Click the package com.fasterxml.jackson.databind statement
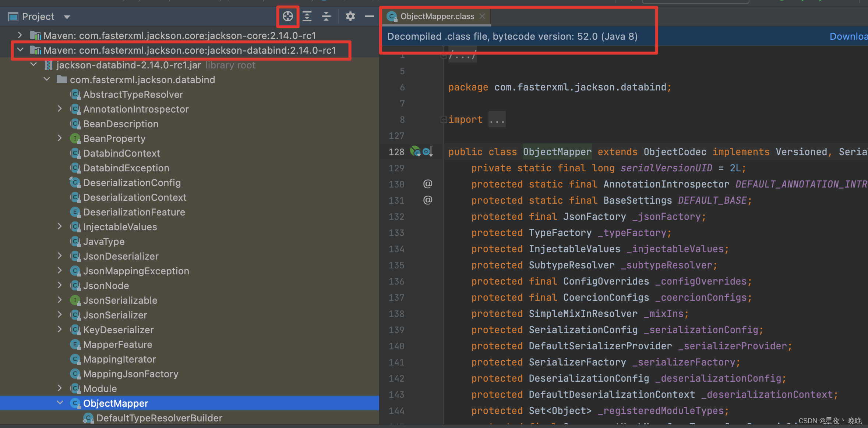This screenshot has width=868, height=428. pos(560,87)
